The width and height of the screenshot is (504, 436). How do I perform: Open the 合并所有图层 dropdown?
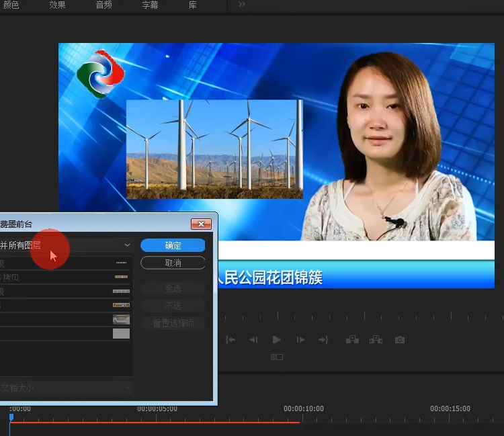tap(67, 245)
